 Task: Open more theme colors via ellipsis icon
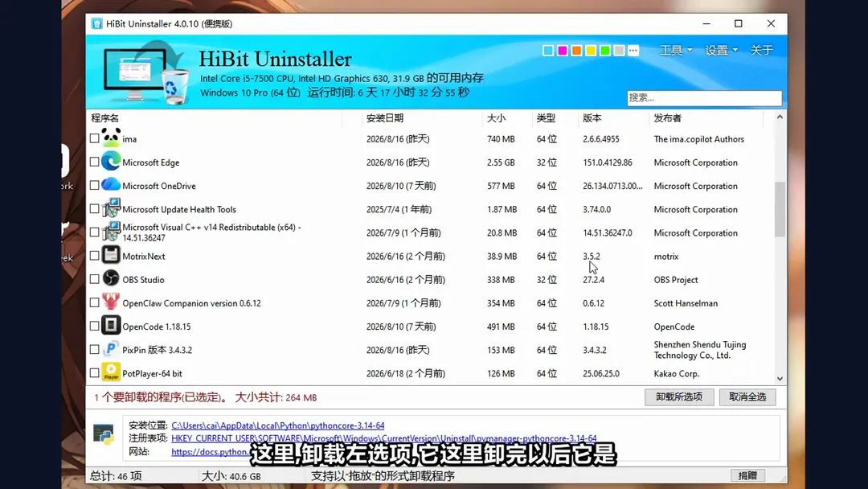pyautogui.click(x=633, y=51)
